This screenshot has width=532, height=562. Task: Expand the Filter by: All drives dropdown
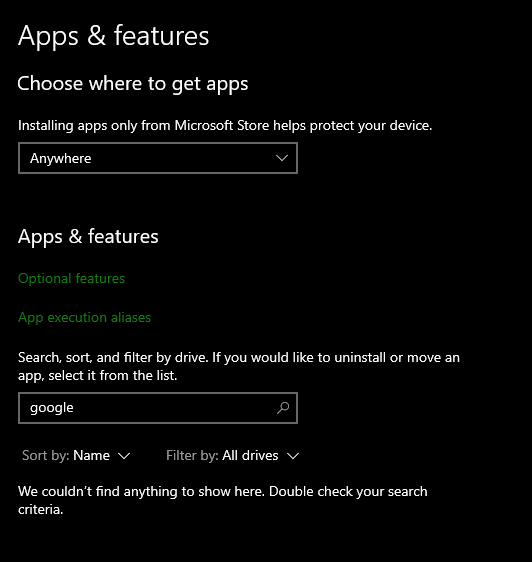(x=232, y=456)
